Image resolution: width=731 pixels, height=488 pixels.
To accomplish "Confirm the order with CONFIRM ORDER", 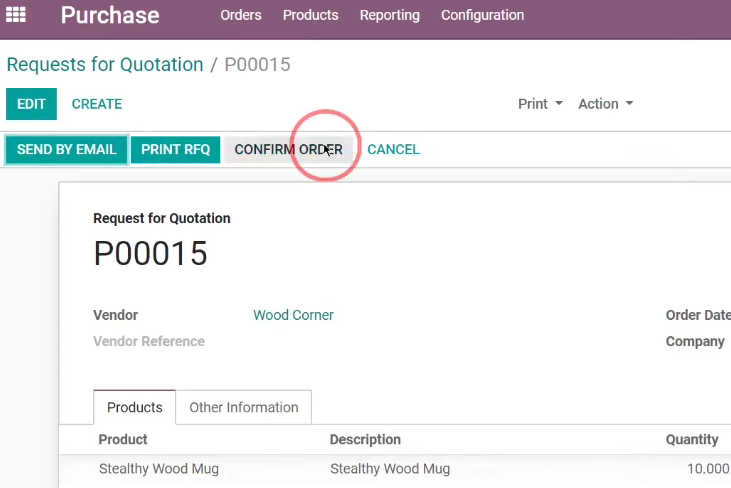I will [288, 150].
